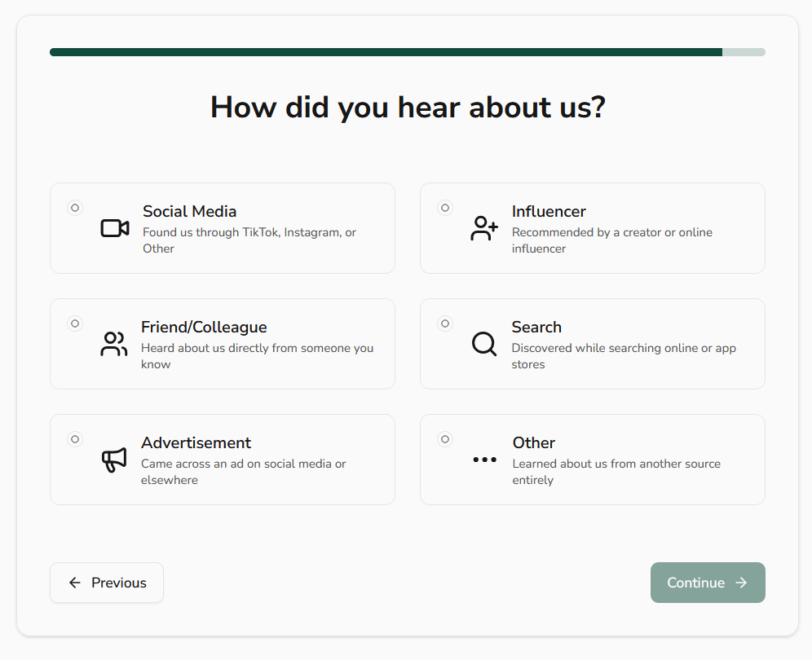Click the two-people icon for Friend/Colleague
This screenshot has height=660, width=812.
coord(114,344)
